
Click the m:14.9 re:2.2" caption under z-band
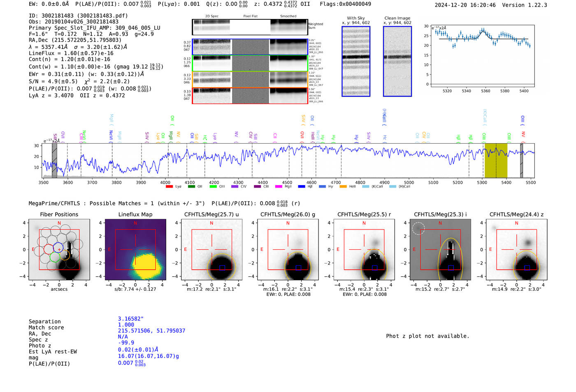pos(517,289)
